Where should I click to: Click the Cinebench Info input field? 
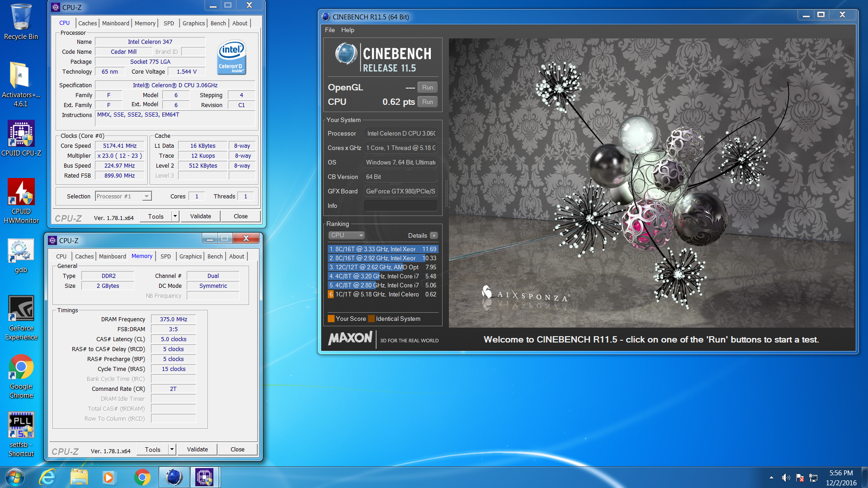click(401, 206)
